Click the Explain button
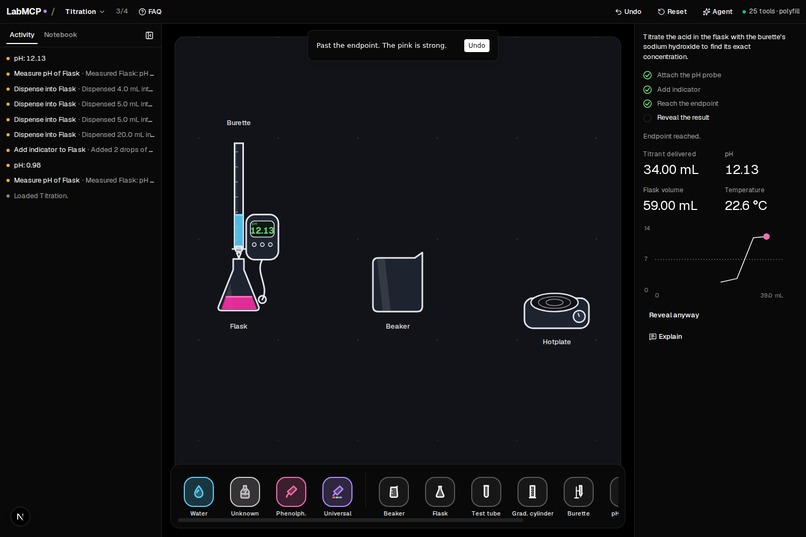The height and width of the screenshot is (537, 806). click(x=666, y=337)
